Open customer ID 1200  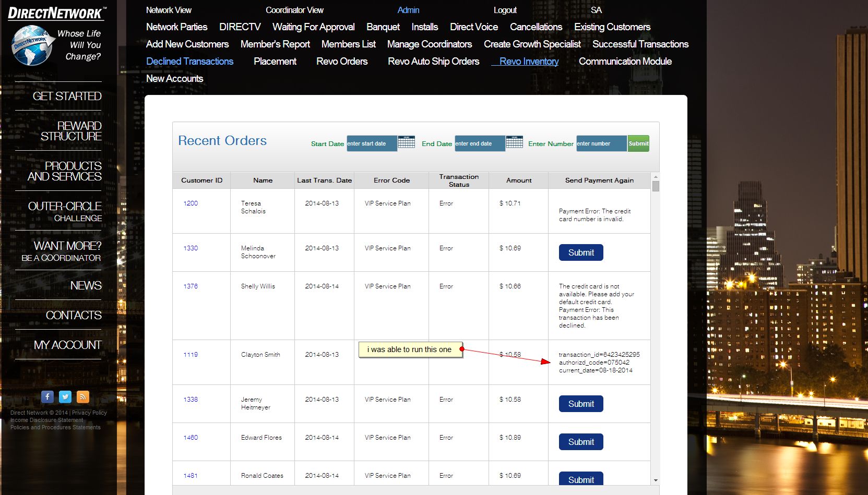[191, 203]
